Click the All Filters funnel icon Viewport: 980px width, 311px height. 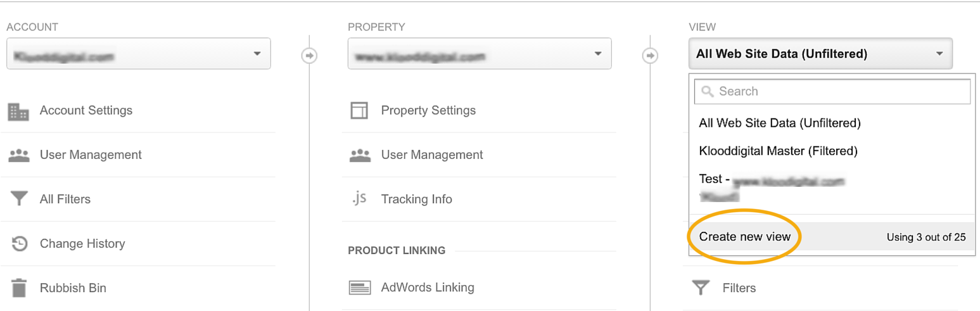tap(19, 200)
